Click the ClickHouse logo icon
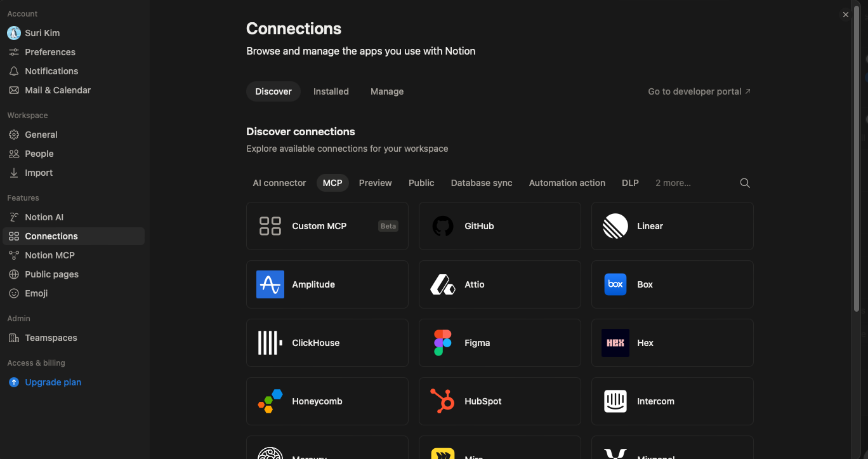Viewport: 868px width, 459px height. 270,343
